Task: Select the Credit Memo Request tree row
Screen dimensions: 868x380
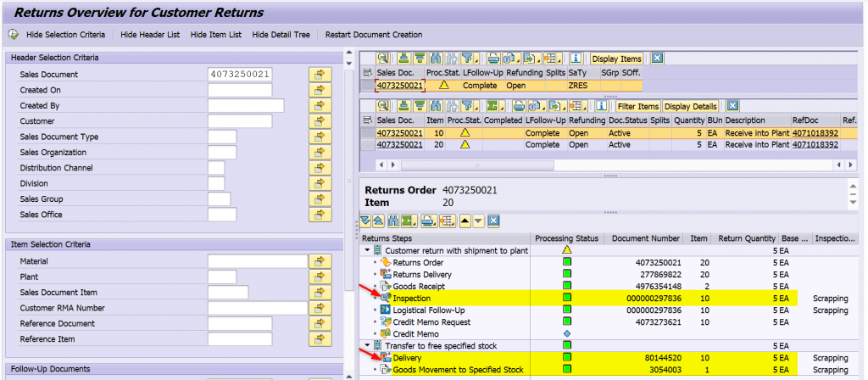Action: tap(431, 321)
